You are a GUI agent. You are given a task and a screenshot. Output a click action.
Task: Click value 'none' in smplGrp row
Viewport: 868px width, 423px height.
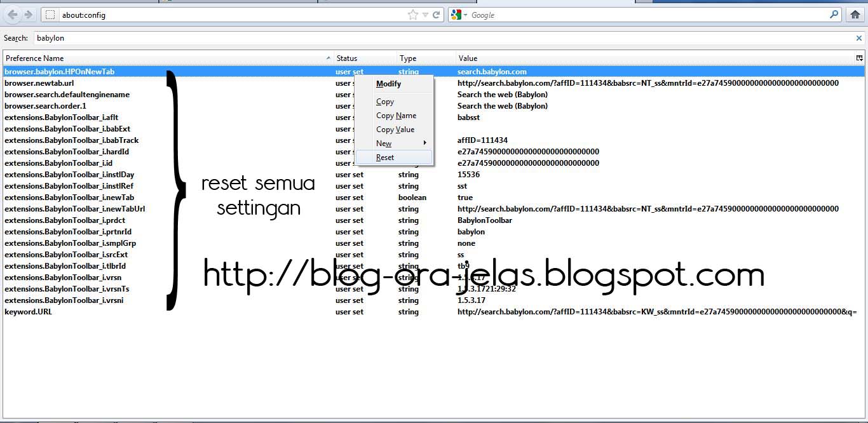coord(466,243)
